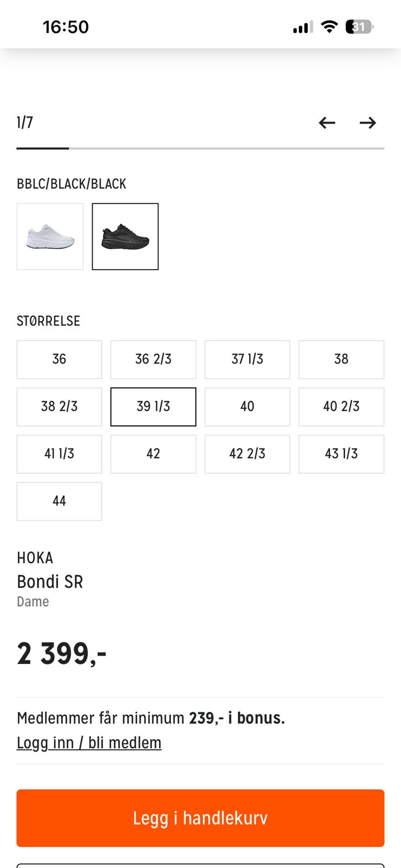Tap size 41 1/3

click(x=59, y=454)
